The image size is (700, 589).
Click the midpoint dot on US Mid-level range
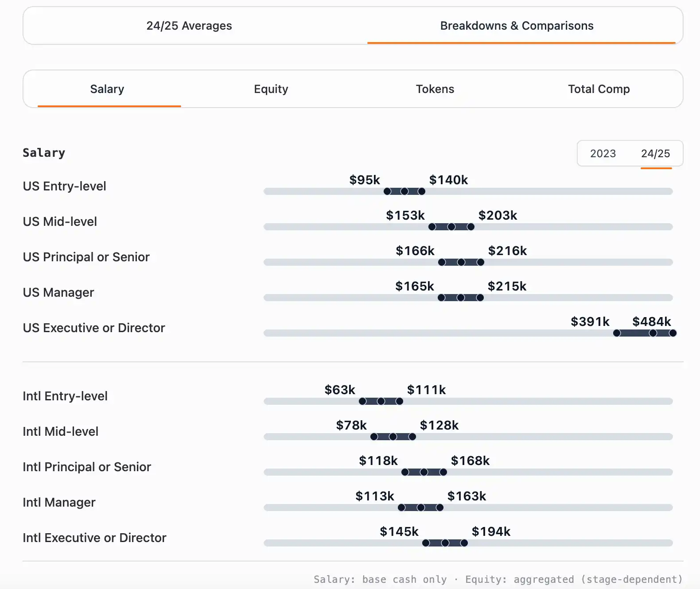coord(451,227)
